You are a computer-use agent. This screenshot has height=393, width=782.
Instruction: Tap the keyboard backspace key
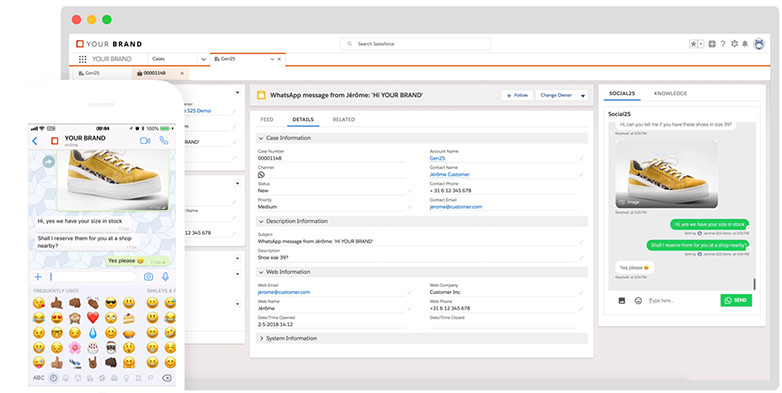click(166, 378)
